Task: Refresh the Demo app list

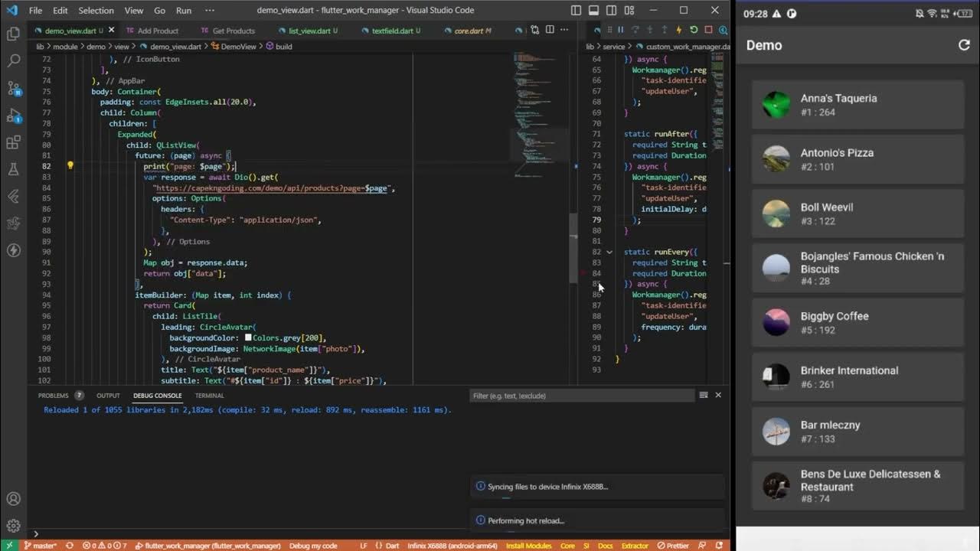Action: pyautogui.click(x=964, y=45)
